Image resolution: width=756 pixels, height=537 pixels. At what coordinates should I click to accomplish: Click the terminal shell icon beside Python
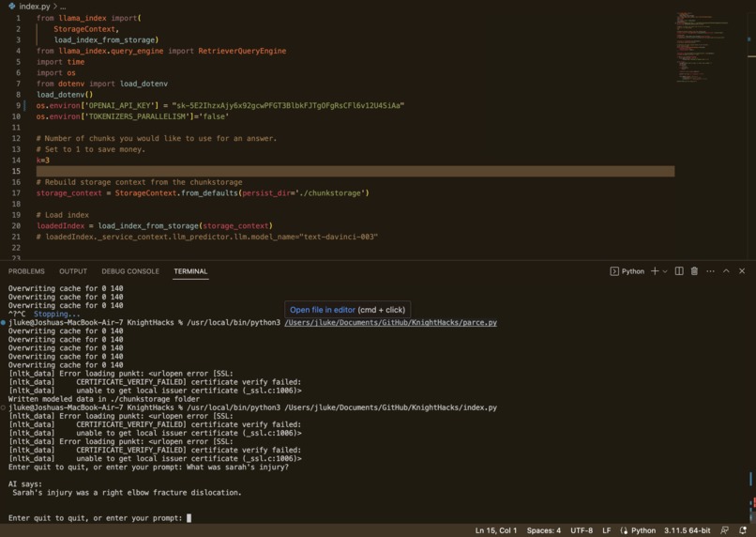614,271
